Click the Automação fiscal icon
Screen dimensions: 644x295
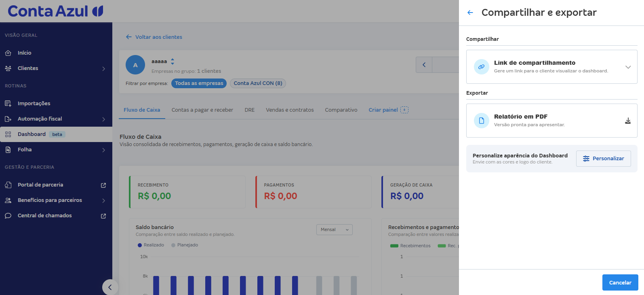pyautogui.click(x=8, y=119)
